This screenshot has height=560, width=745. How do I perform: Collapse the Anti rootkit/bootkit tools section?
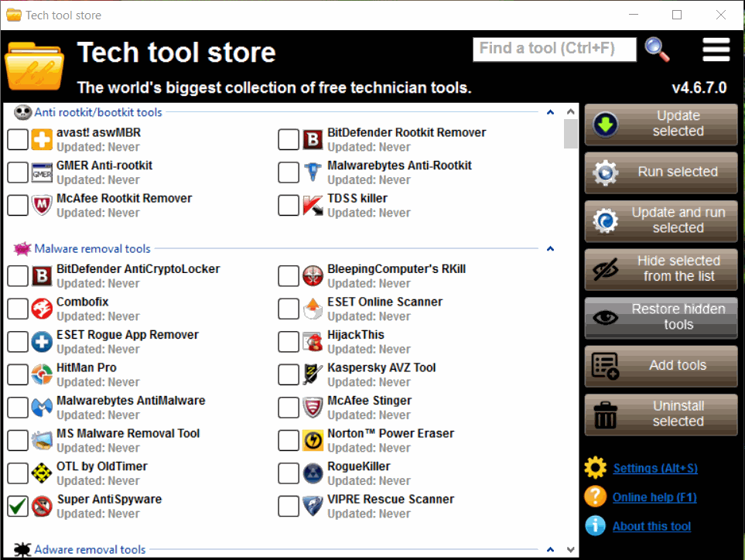550,112
